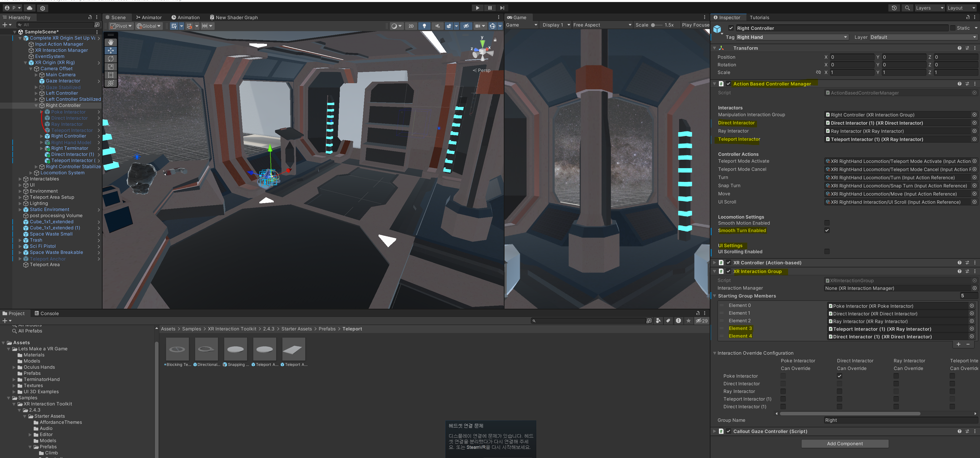This screenshot has height=458, width=980.
Task: Switch to the Animator tab
Action: coord(149,18)
